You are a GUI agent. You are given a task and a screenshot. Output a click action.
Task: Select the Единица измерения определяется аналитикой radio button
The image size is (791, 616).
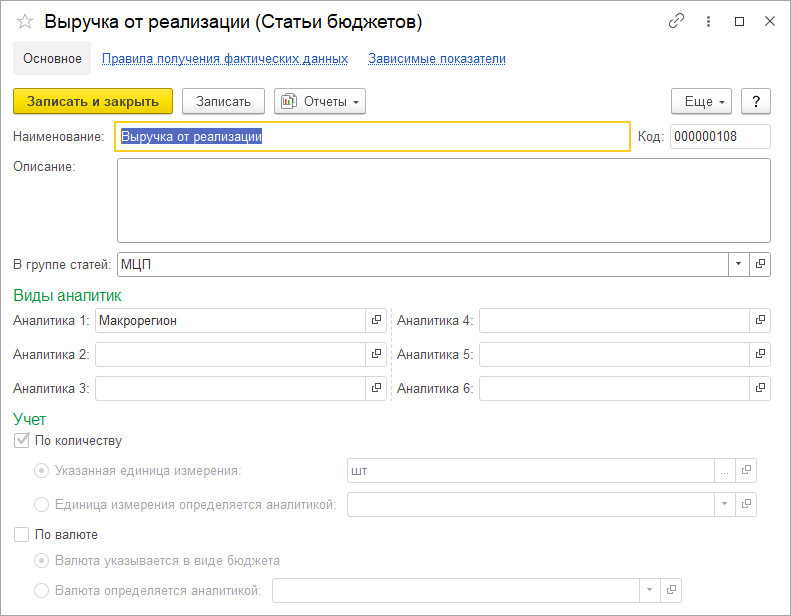[42, 504]
